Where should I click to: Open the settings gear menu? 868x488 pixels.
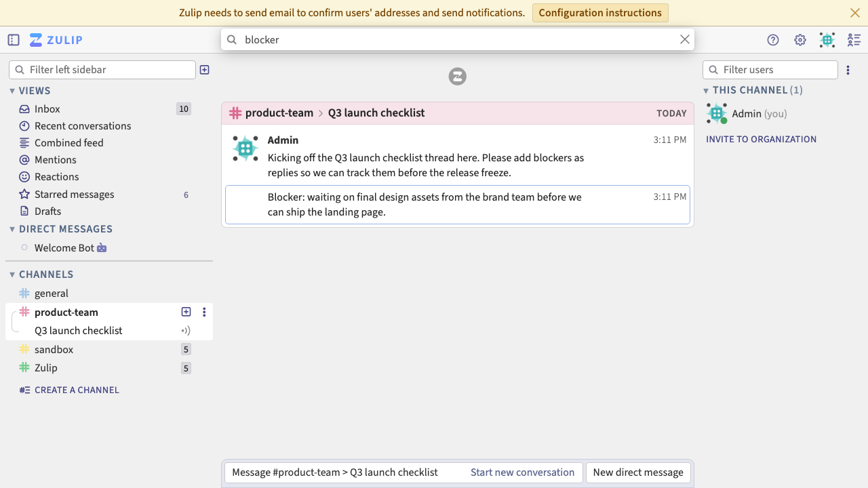tap(800, 40)
